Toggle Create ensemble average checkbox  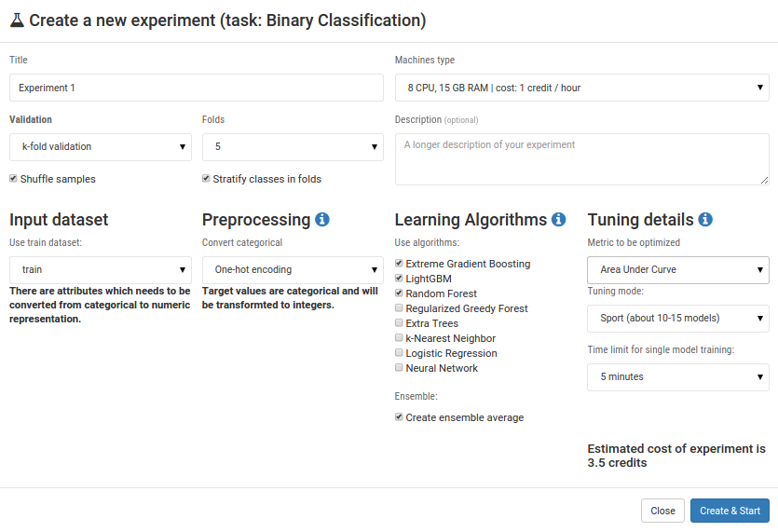[400, 417]
